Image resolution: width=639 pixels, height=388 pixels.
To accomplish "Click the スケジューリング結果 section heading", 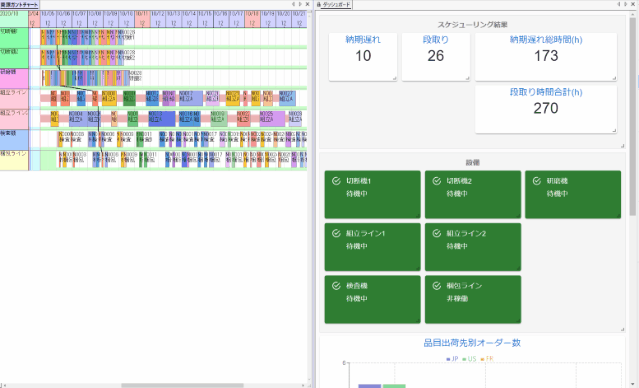I will [x=472, y=25].
